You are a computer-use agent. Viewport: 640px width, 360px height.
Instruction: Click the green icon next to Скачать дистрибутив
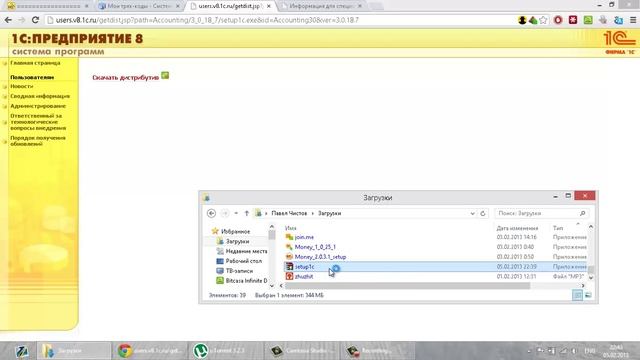[165, 76]
